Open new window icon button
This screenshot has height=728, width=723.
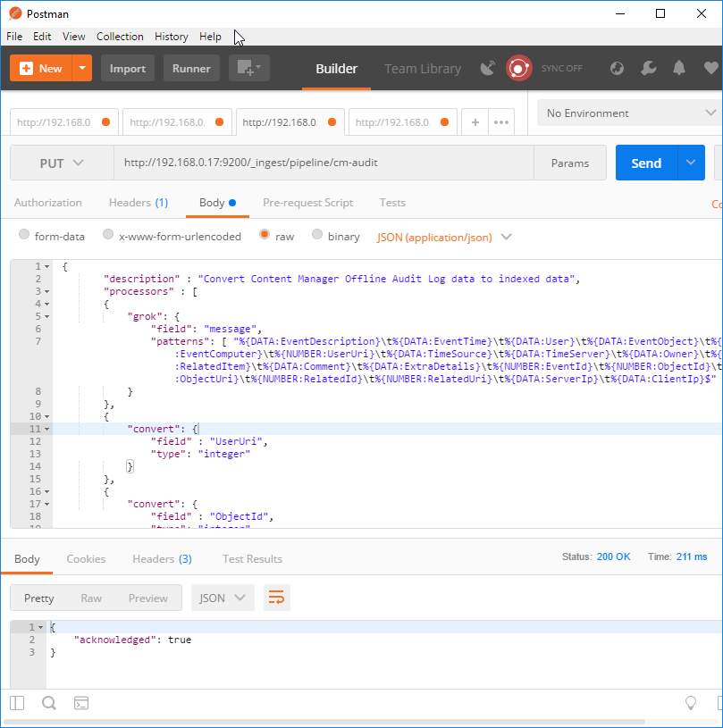click(x=249, y=68)
